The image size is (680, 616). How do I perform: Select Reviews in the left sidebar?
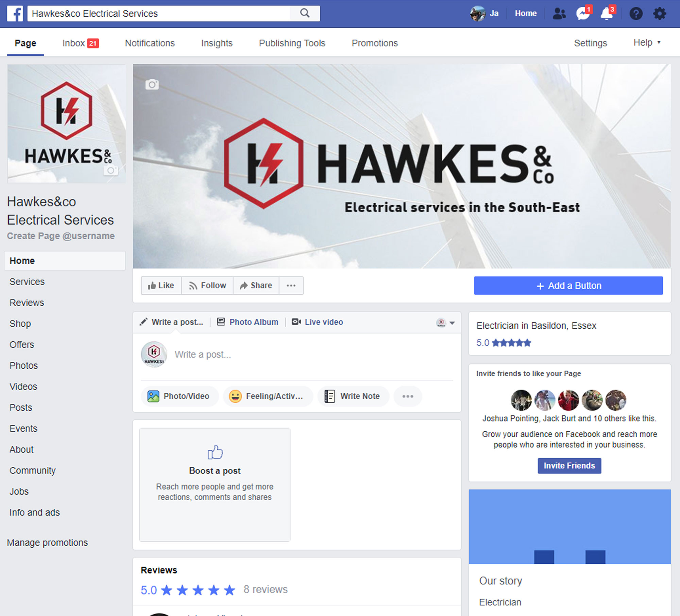coord(27,303)
